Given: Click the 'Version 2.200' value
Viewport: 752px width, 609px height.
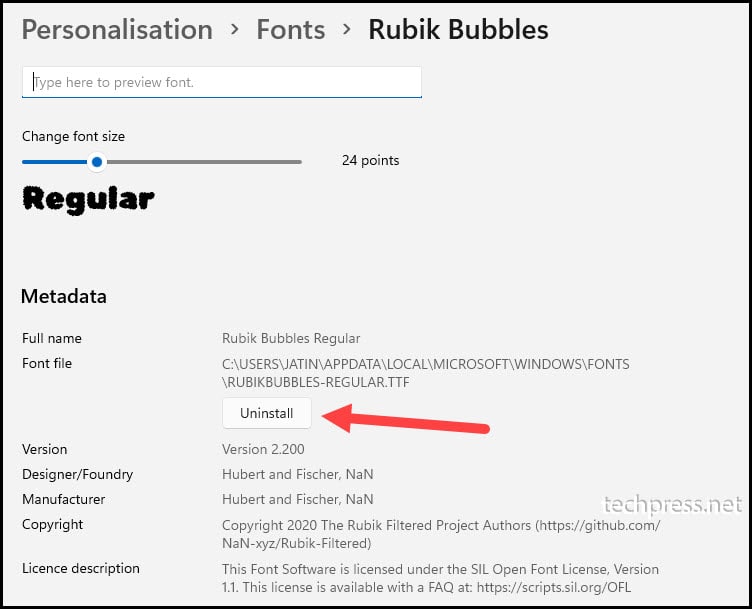Looking at the screenshot, I should click(x=263, y=449).
